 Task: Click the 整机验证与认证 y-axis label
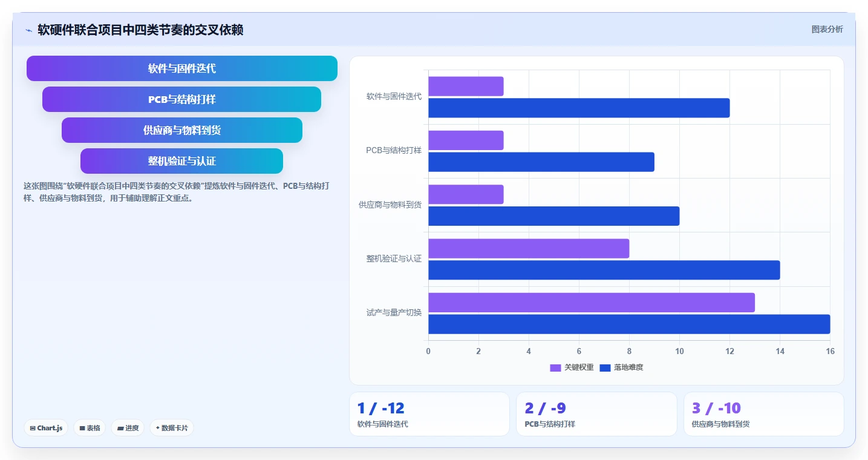pyautogui.click(x=394, y=258)
